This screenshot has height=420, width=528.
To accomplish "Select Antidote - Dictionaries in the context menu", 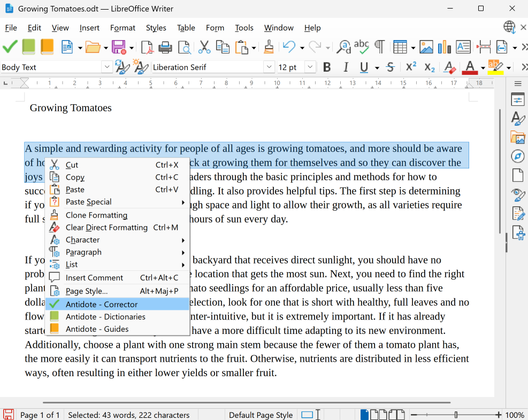I will coord(105,317).
